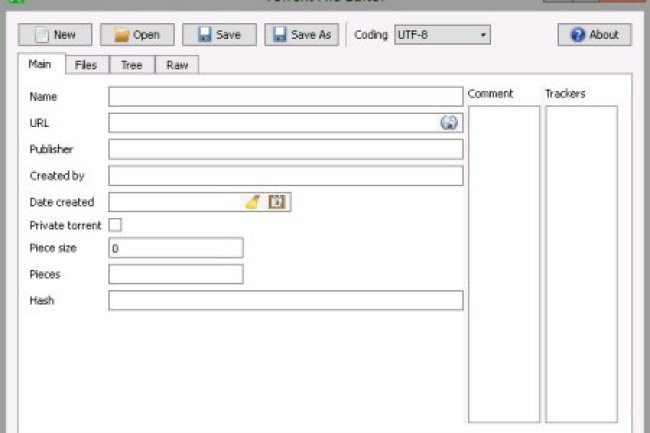Switch to the Files tab
Screen dimensions: 650x433
[x=86, y=65]
